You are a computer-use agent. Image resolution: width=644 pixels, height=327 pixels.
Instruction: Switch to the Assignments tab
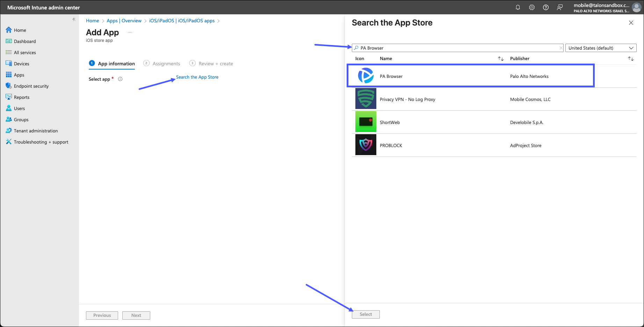166,64
